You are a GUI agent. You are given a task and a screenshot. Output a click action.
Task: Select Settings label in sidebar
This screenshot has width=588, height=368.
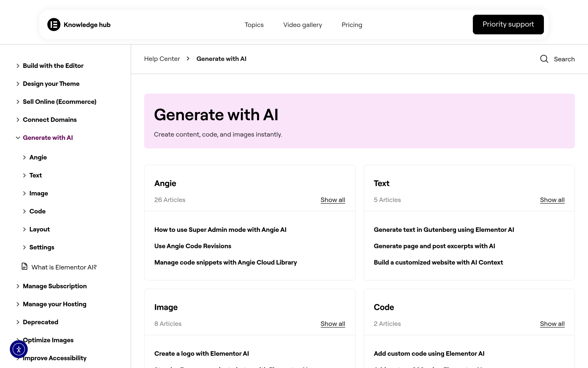pyautogui.click(x=42, y=247)
